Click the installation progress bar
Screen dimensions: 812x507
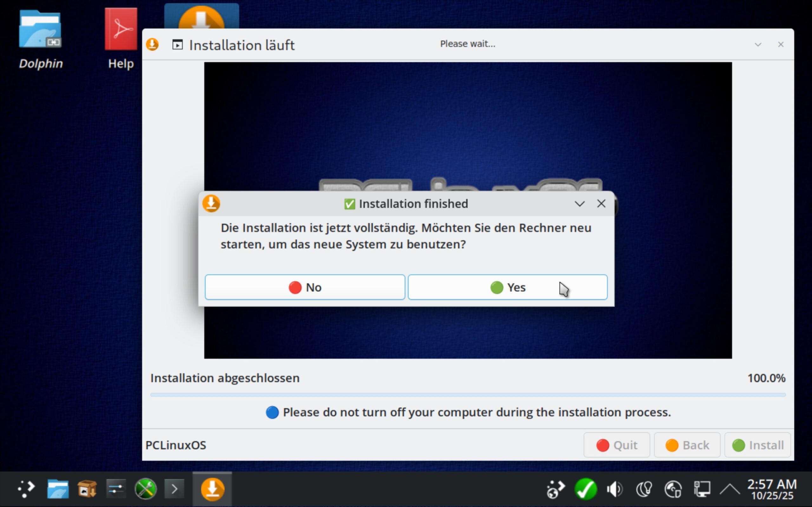click(x=468, y=395)
